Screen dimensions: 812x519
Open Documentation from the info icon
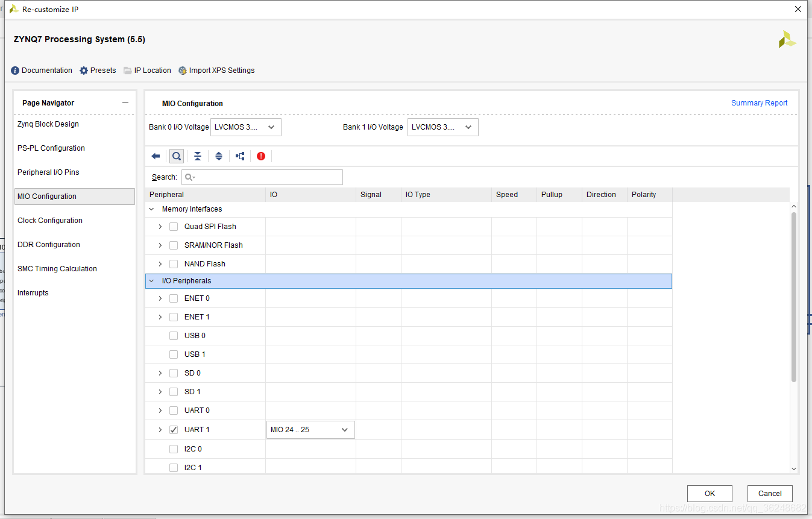coord(15,71)
